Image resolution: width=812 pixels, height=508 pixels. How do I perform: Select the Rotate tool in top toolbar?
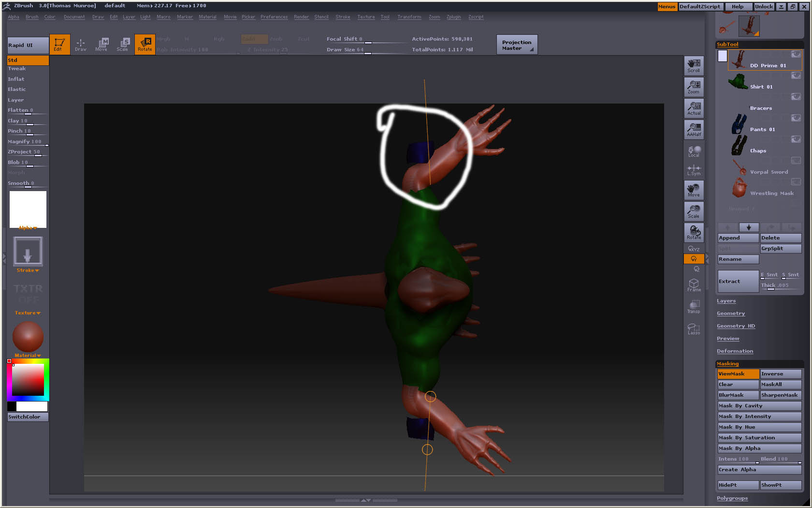(x=145, y=45)
